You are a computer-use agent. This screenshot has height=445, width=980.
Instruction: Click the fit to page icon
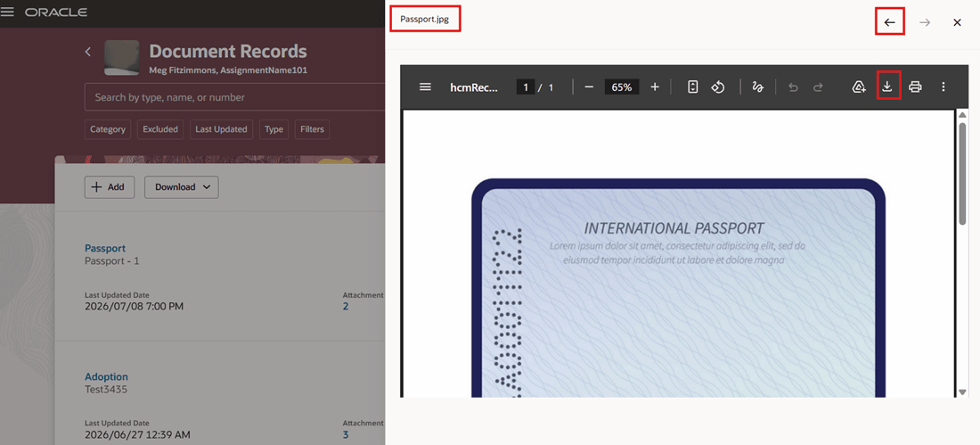[x=692, y=87]
